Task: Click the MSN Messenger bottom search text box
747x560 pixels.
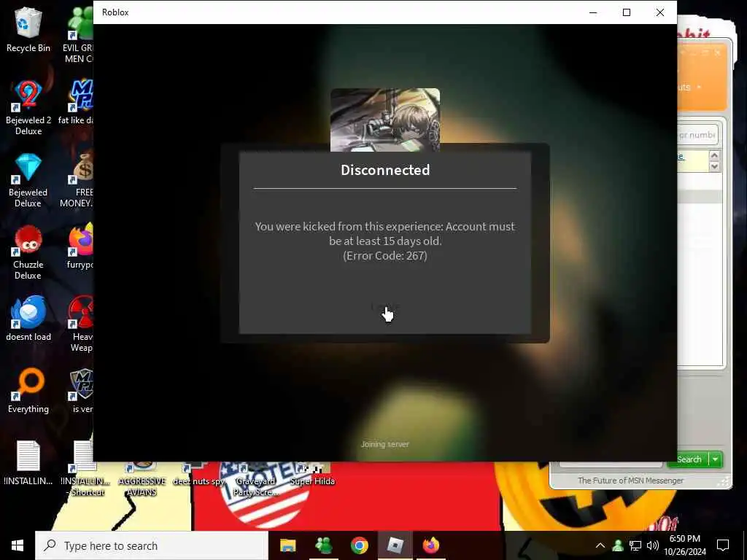Action: (611, 463)
